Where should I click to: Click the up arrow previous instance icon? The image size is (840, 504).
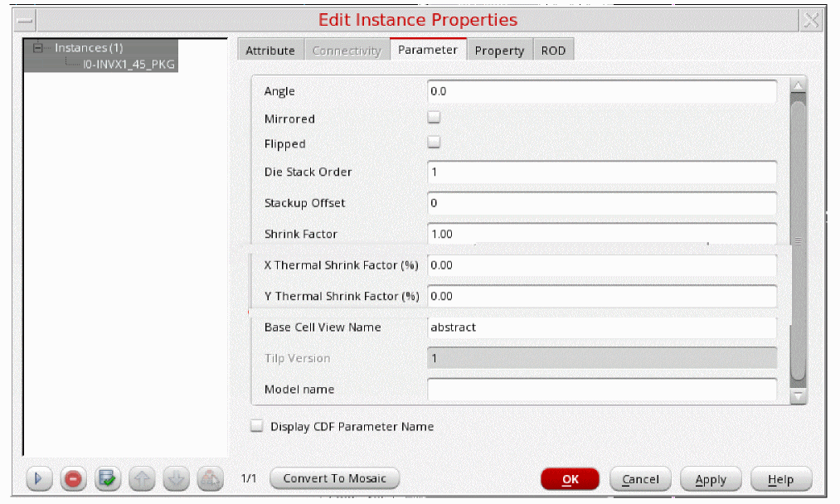pos(142,478)
